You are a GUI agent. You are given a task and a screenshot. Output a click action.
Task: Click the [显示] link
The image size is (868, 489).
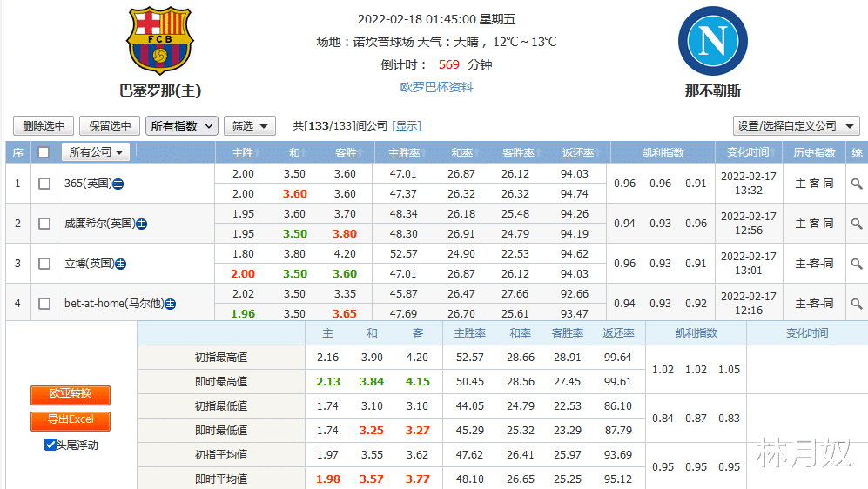[x=407, y=126]
